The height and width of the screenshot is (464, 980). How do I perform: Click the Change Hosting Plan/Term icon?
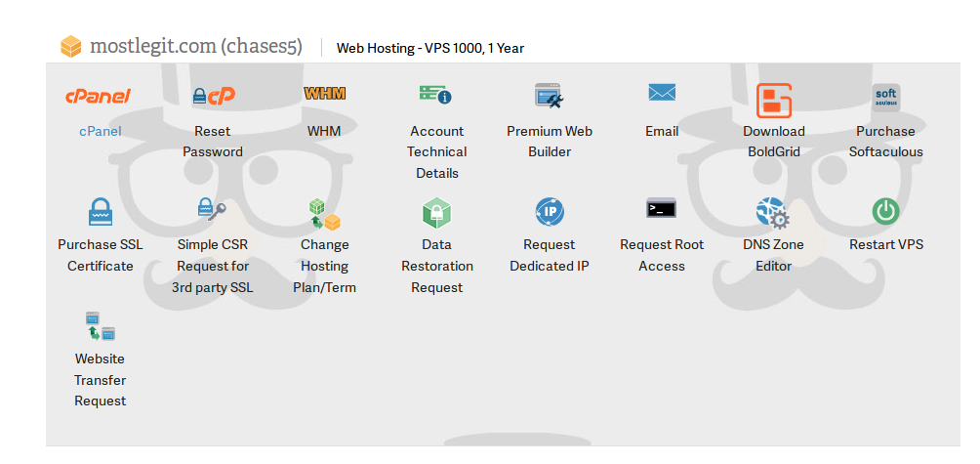click(x=324, y=213)
